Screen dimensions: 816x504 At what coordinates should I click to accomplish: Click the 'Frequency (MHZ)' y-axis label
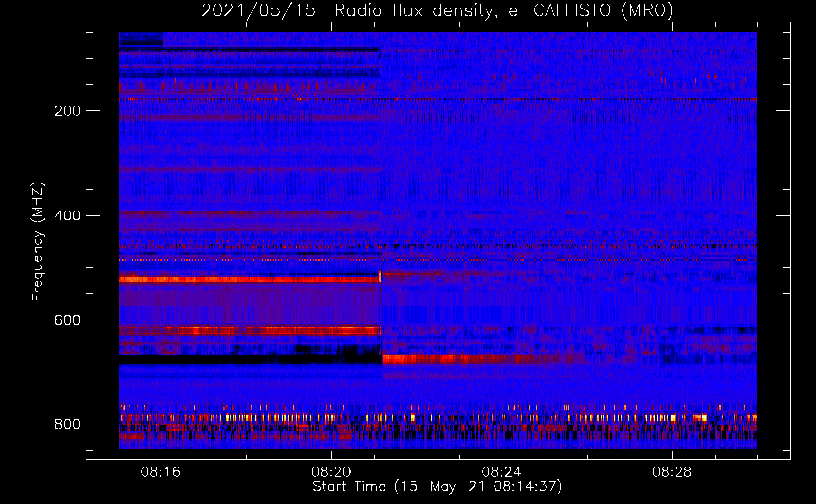(x=38, y=241)
